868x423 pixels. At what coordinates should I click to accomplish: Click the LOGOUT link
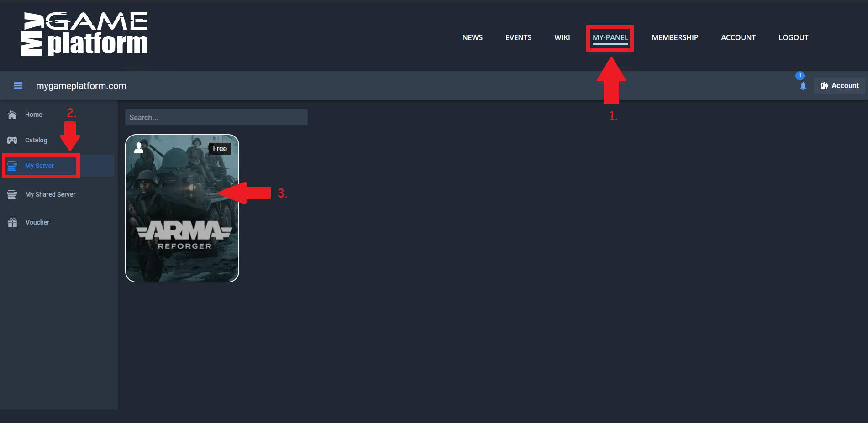point(793,37)
